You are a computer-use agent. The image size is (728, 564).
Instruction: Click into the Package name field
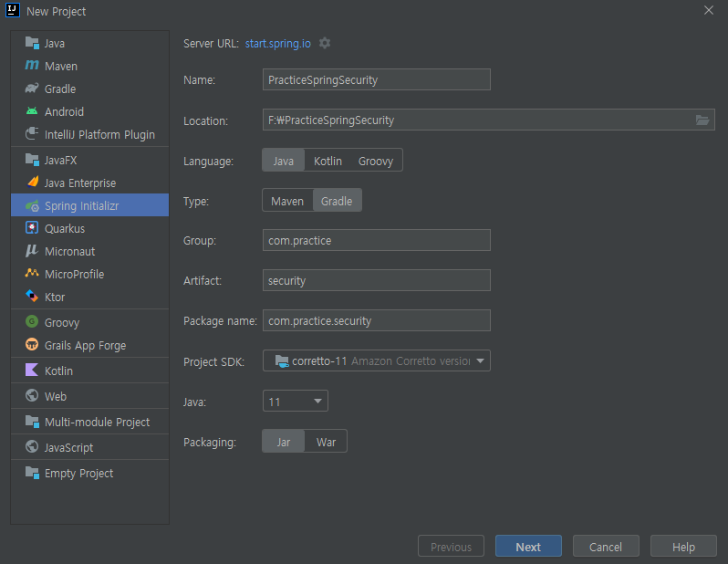(x=377, y=320)
